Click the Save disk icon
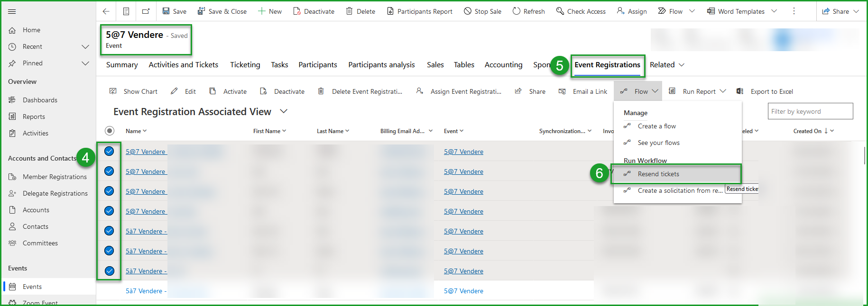 pos(166,11)
